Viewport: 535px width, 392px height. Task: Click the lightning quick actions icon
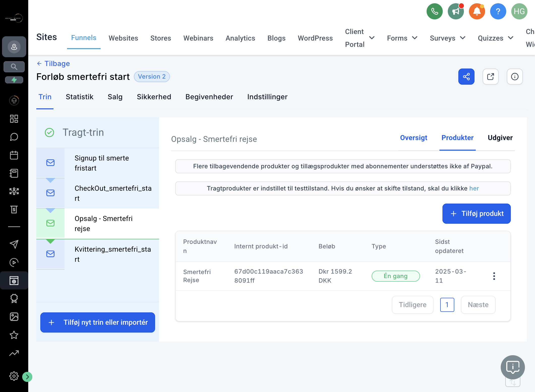click(14, 80)
